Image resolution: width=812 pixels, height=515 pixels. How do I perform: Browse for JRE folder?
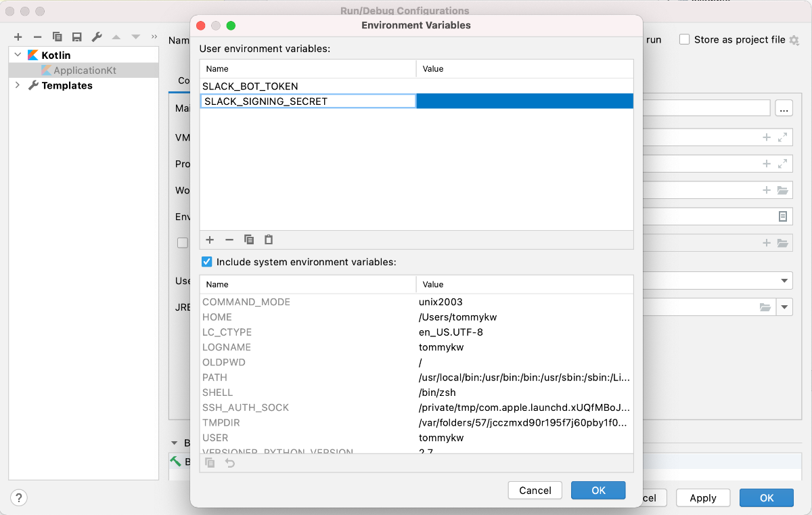click(x=765, y=307)
